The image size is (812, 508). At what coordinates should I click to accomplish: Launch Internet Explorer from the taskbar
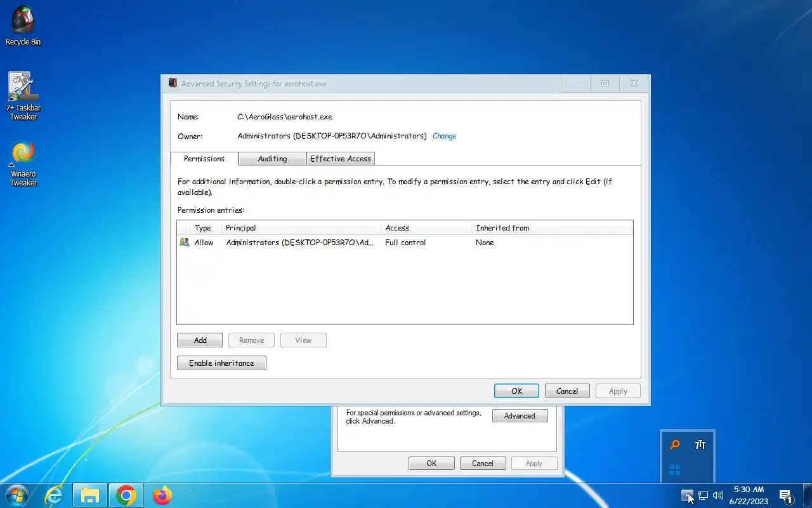point(54,495)
